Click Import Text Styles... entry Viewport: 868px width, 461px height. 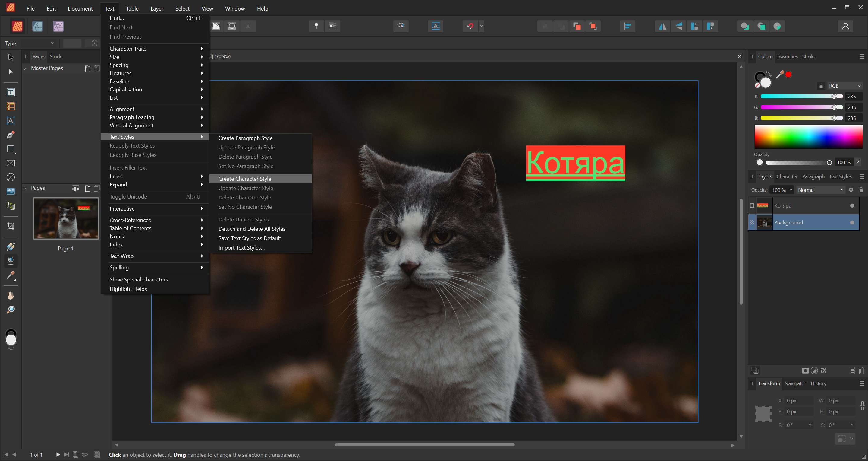(x=241, y=247)
